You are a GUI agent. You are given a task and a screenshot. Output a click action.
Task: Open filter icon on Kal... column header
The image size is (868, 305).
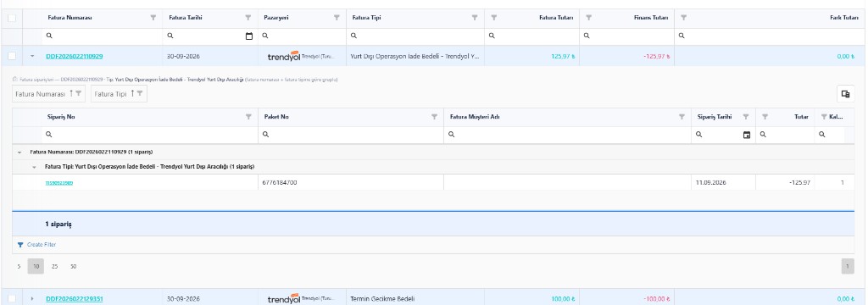click(824, 117)
